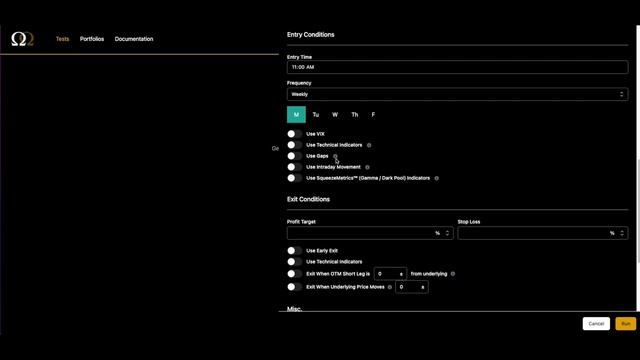Select Tuesday day button
640x360 pixels.
coord(316,115)
